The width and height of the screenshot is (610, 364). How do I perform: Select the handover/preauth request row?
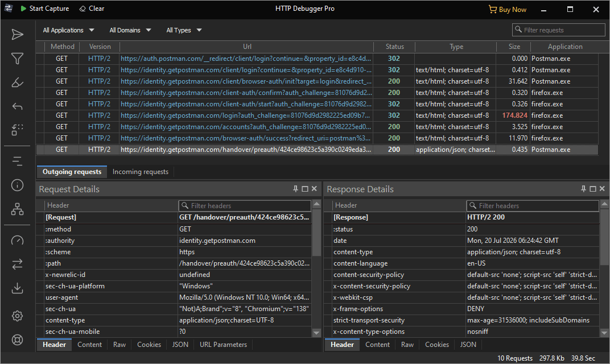coord(317,150)
